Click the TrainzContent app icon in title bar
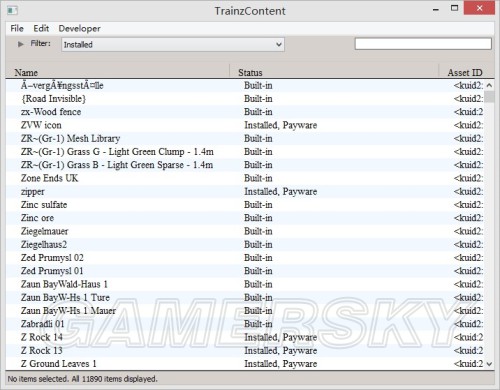The width and height of the screenshot is (500, 390). 12,10
